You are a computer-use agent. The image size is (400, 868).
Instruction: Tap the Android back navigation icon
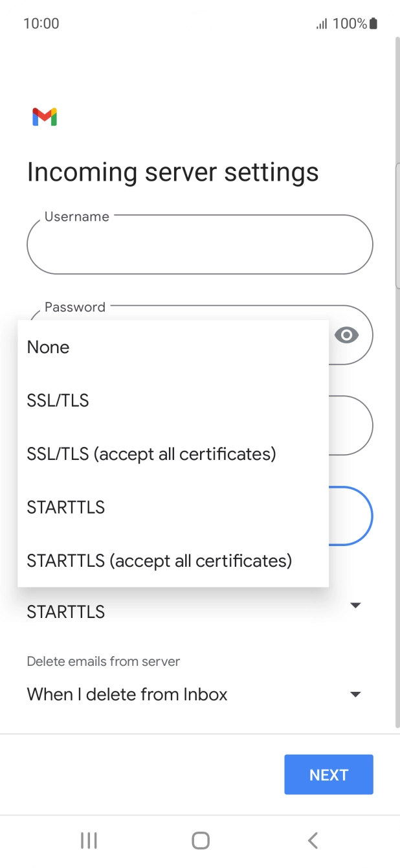[x=313, y=840]
